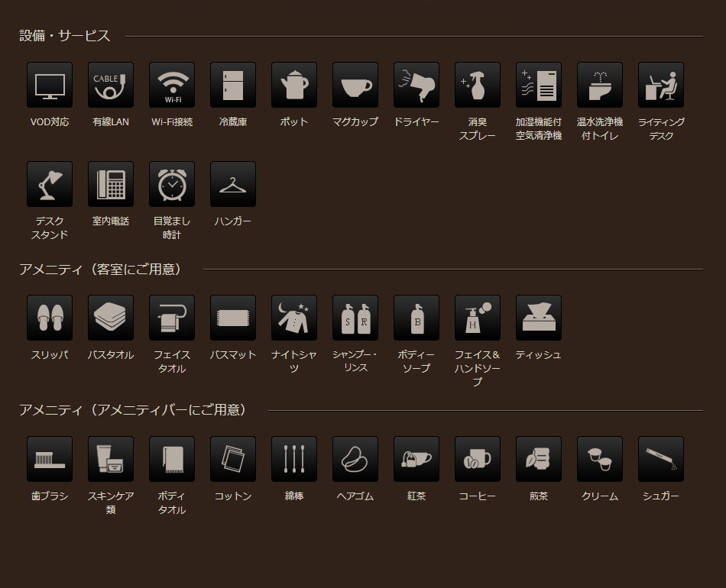Select the コットン cotton pads icon
This screenshot has height=588, width=726.
[x=233, y=459]
